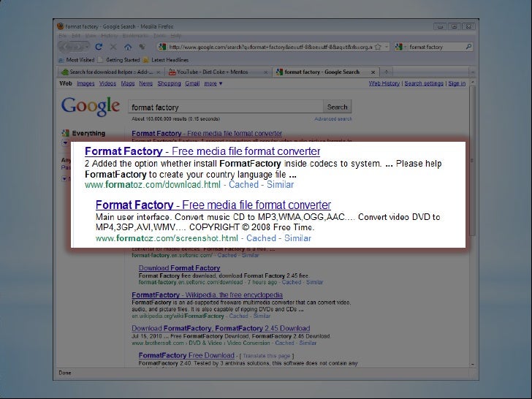Screen dimensions: 532x399
Task: Open the Gmail link
Action: 192,83
